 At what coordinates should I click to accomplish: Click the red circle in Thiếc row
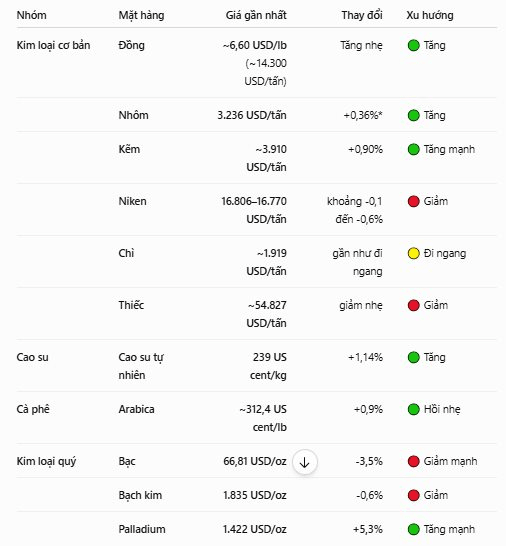tap(413, 305)
